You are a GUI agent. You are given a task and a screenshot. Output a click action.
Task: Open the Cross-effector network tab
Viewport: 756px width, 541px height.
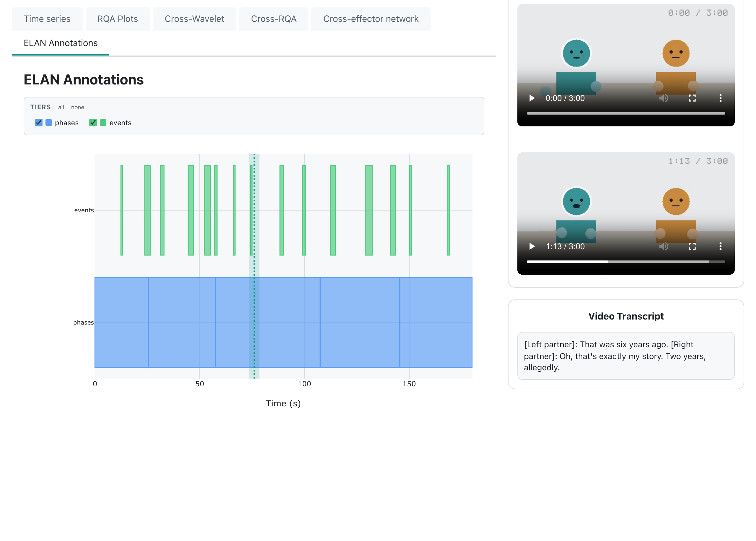click(371, 19)
